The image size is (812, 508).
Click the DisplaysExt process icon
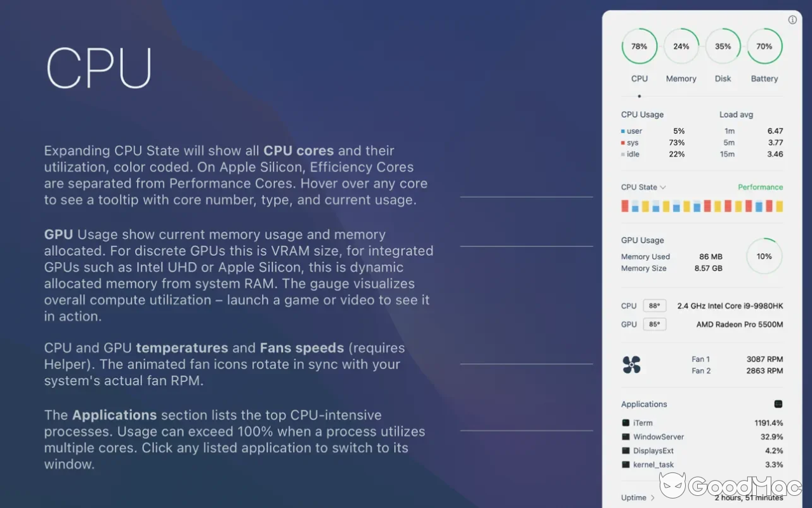click(625, 450)
